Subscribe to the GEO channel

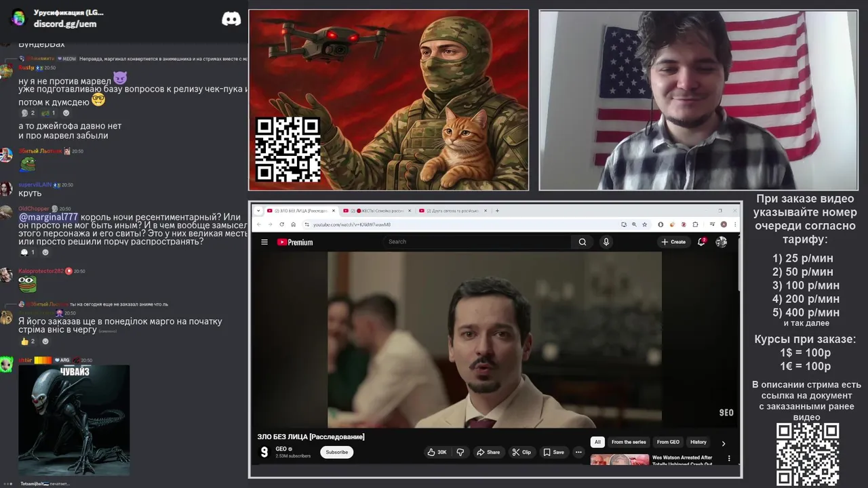tap(336, 452)
